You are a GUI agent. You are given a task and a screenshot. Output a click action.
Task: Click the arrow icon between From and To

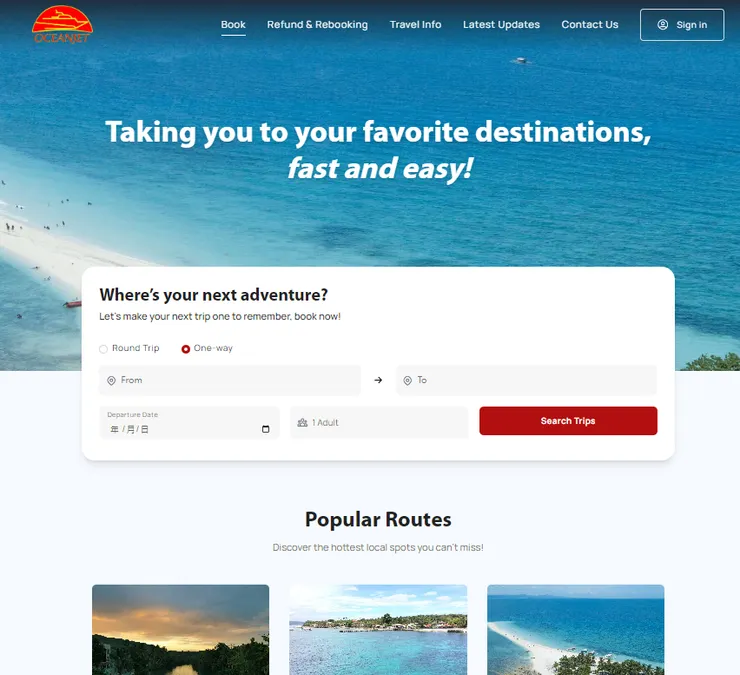[x=378, y=380]
